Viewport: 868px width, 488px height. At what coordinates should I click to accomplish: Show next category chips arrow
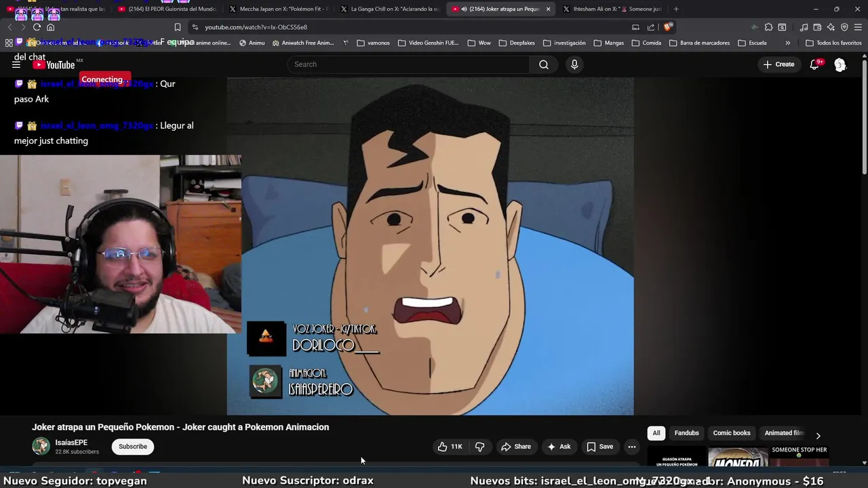[818, 436]
